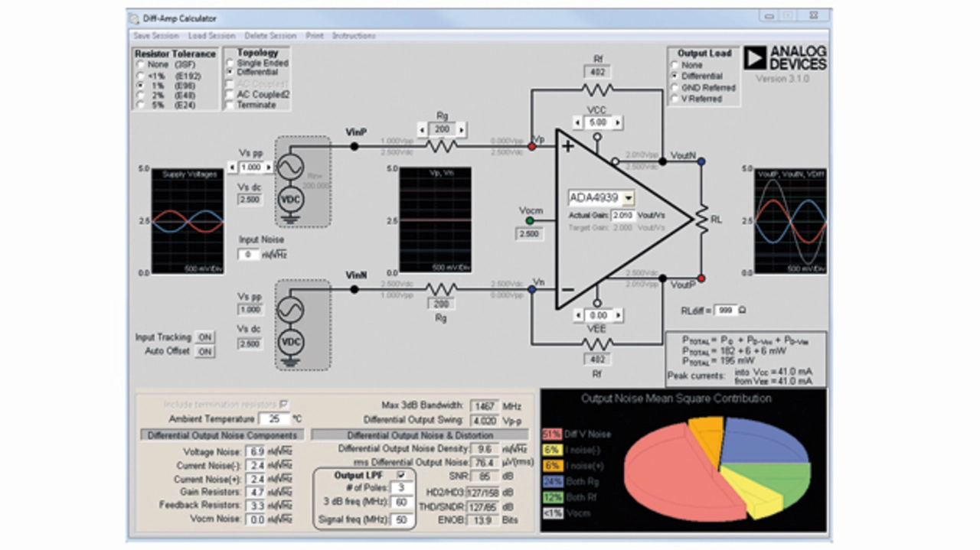This screenshot has height=550, width=980.
Task: Choose Single Ended topology
Action: pyautogui.click(x=230, y=63)
